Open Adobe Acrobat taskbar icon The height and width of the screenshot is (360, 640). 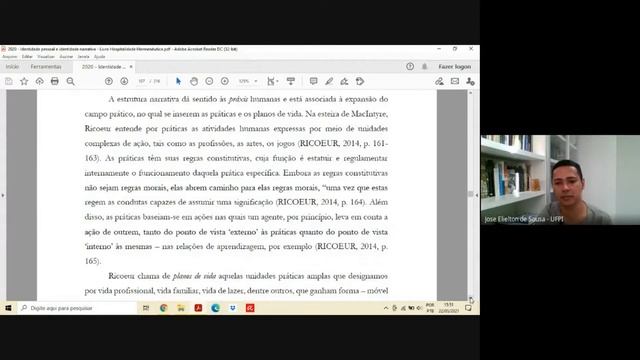pos(198,308)
